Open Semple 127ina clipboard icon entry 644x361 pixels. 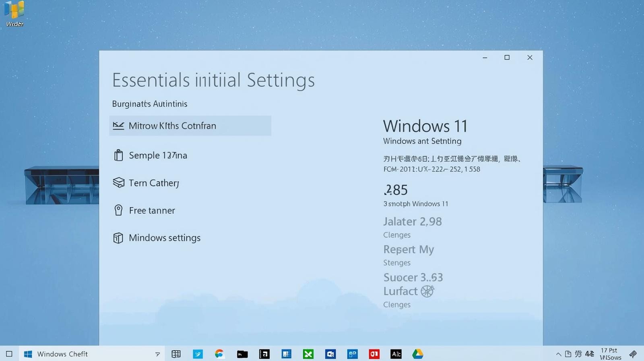118,156
